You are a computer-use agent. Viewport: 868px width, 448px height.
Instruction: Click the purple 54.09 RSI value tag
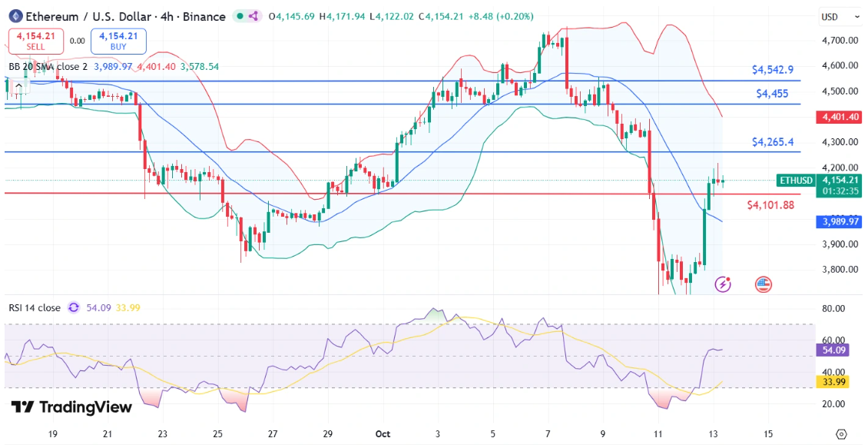(x=833, y=350)
